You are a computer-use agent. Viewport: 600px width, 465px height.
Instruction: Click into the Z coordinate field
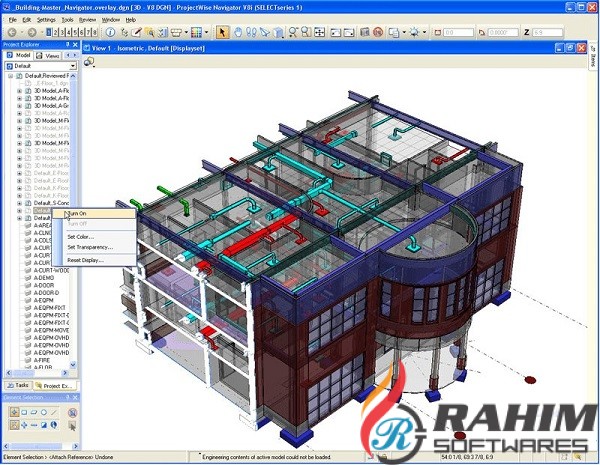pos(547,33)
